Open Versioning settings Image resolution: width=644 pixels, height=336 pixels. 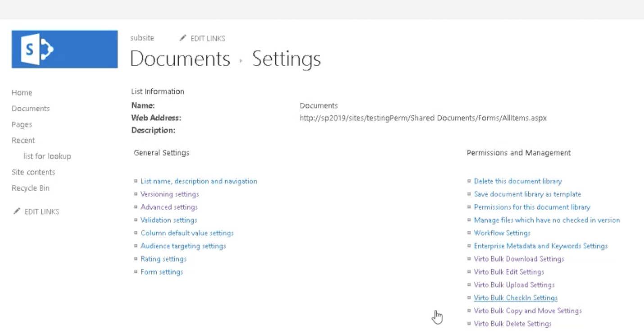(170, 194)
